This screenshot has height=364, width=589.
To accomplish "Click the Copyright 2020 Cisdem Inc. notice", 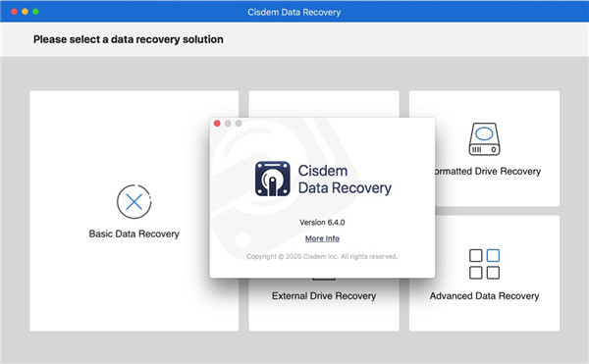I will point(322,256).
